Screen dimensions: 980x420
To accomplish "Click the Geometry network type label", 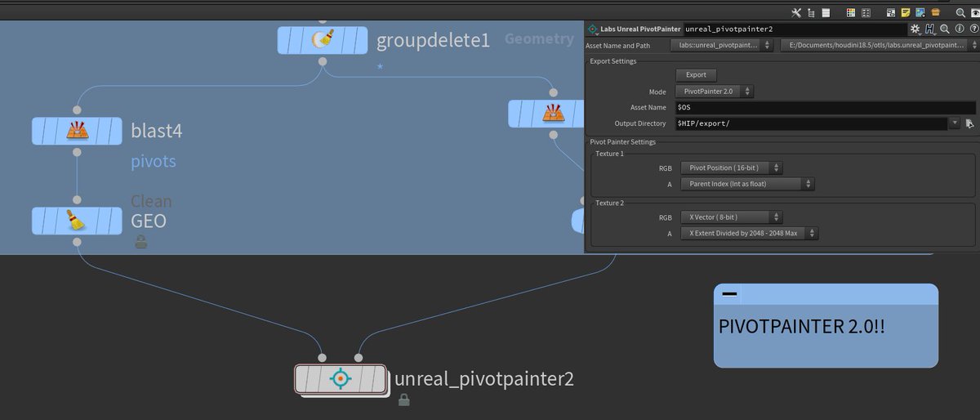I will [539, 38].
